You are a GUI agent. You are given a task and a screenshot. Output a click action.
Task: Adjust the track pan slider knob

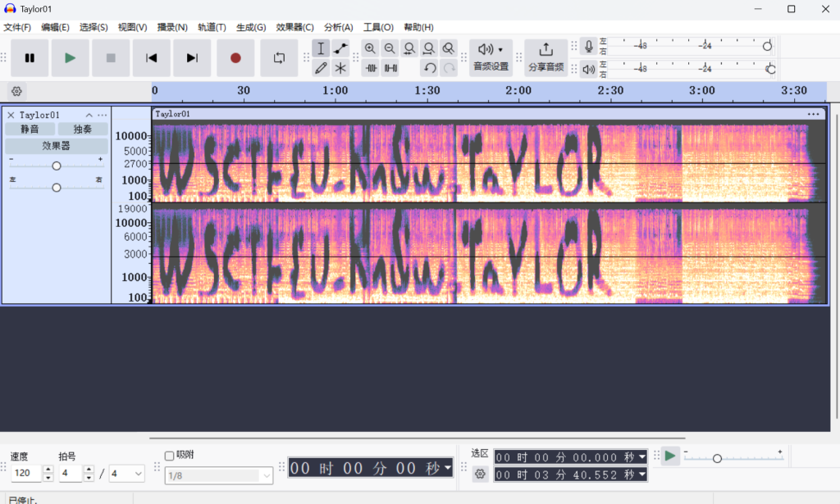click(x=57, y=188)
